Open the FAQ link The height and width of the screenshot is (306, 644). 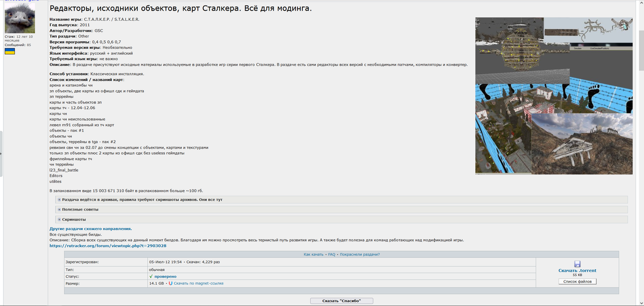(332, 255)
